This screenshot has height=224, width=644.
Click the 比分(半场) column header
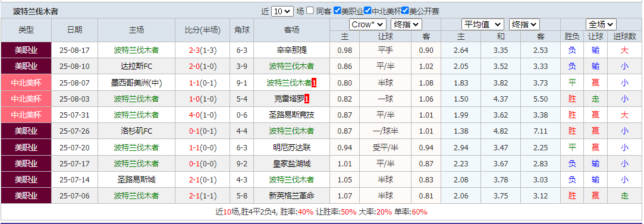(203, 30)
